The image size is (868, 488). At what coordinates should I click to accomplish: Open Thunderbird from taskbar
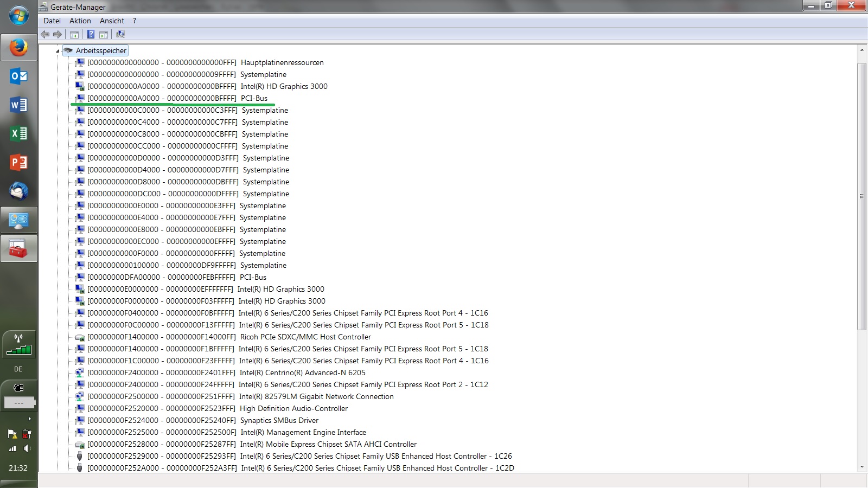pos(18,191)
